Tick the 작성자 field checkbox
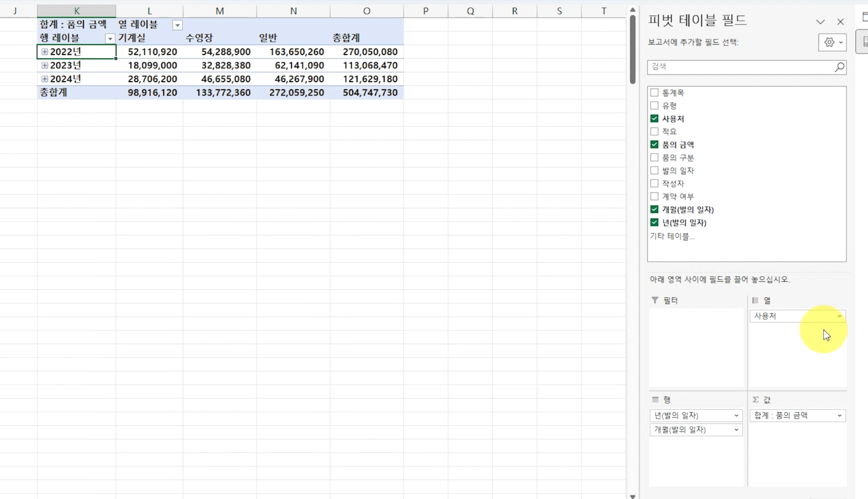This screenshot has width=868, height=499. pyautogui.click(x=654, y=184)
